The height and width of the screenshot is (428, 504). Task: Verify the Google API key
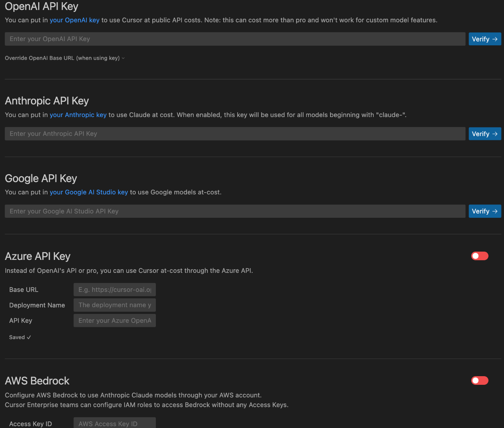[x=485, y=211]
